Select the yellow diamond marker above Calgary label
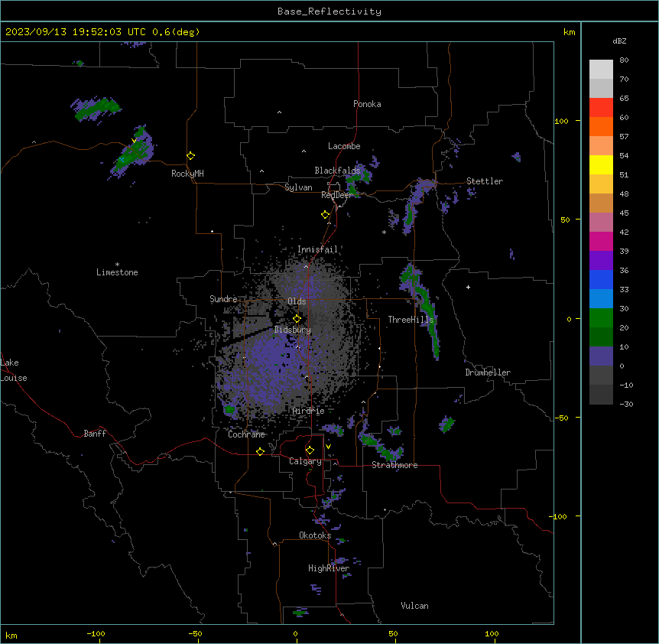The height and width of the screenshot is (644, 659). pos(310,450)
